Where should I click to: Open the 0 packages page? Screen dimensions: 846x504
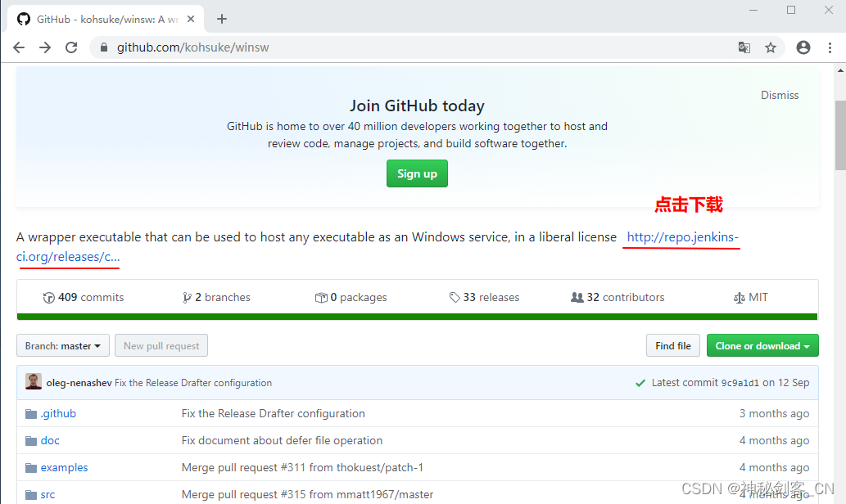point(351,297)
